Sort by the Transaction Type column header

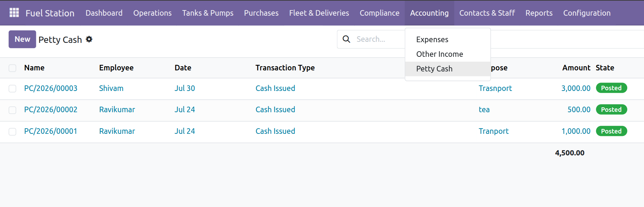coord(285,68)
